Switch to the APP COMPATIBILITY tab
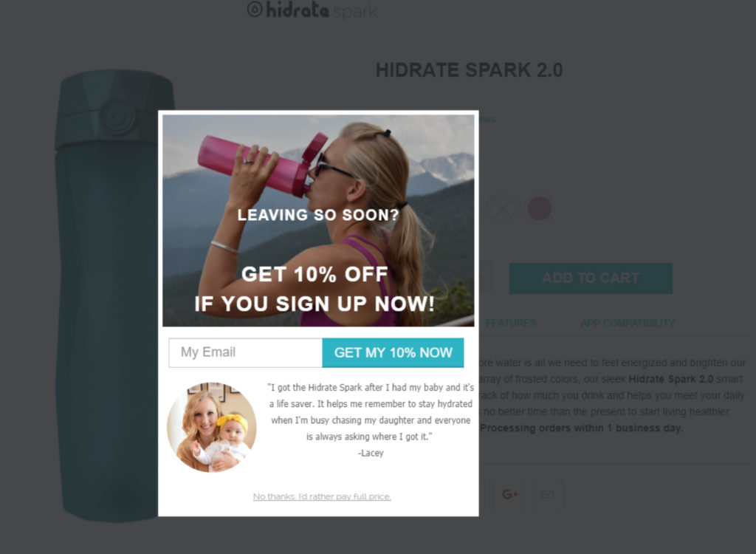 (x=628, y=324)
